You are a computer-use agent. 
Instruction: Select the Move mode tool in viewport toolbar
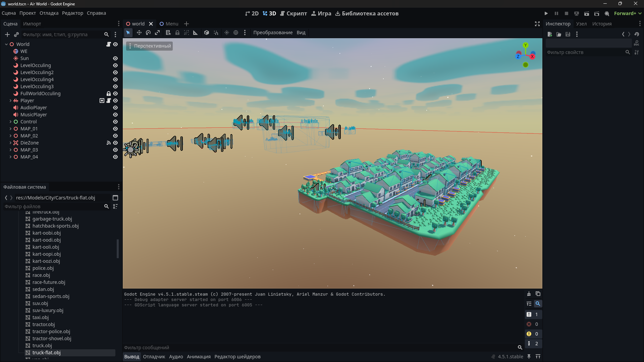pos(139,33)
